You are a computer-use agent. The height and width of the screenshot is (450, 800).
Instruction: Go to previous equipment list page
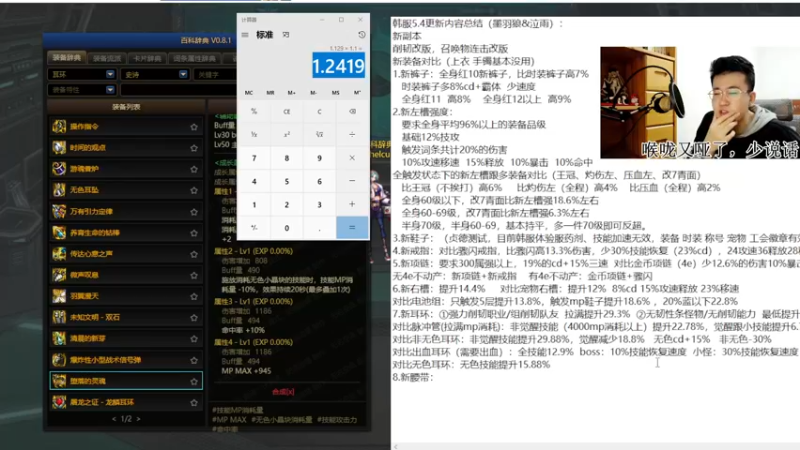click(114, 419)
